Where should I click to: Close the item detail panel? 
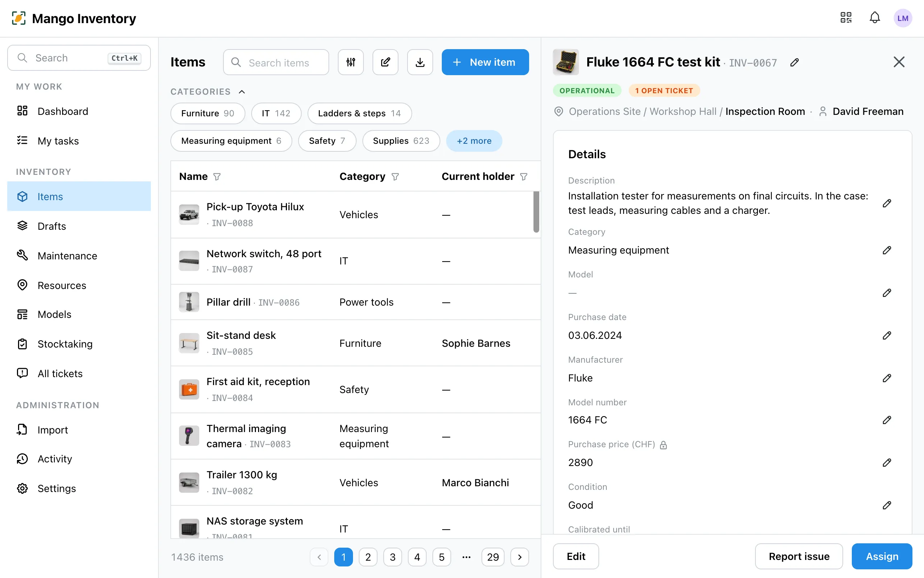coord(899,62)
